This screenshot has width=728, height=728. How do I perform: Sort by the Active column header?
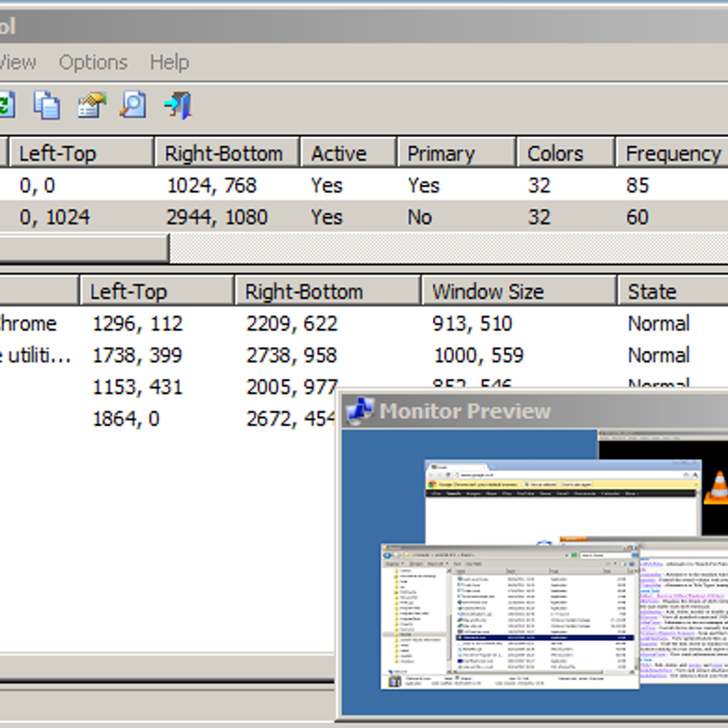[349, 153]
